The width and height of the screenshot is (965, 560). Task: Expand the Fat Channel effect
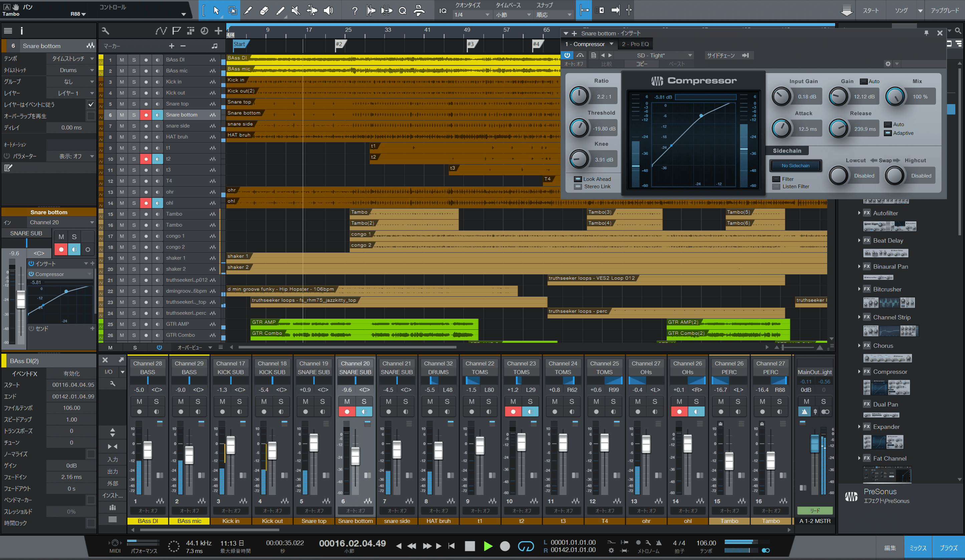tap(859, 458)
